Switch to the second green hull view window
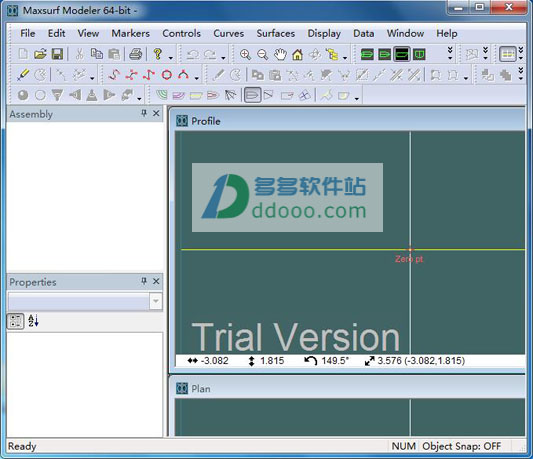The width and height of the screenshot is (533, 459). 384,54
